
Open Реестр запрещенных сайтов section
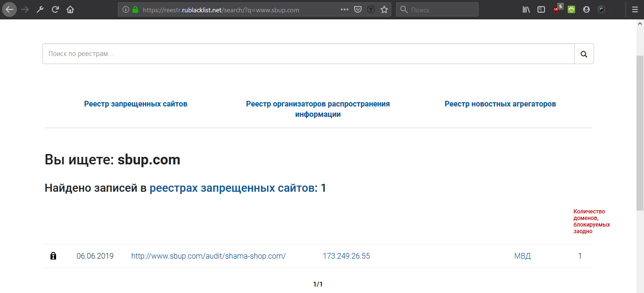[x=136, y=104]
